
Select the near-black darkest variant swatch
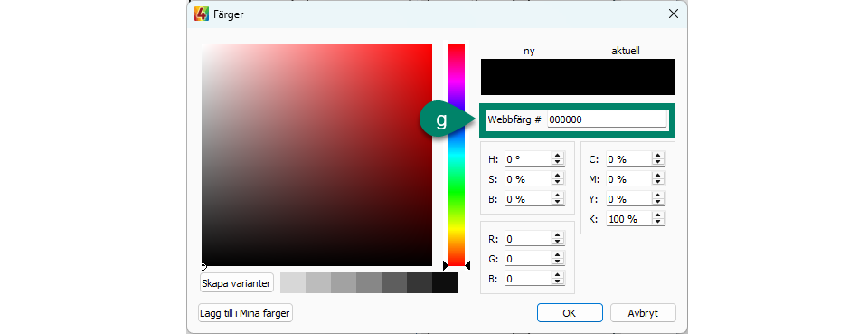coord(445,282)
